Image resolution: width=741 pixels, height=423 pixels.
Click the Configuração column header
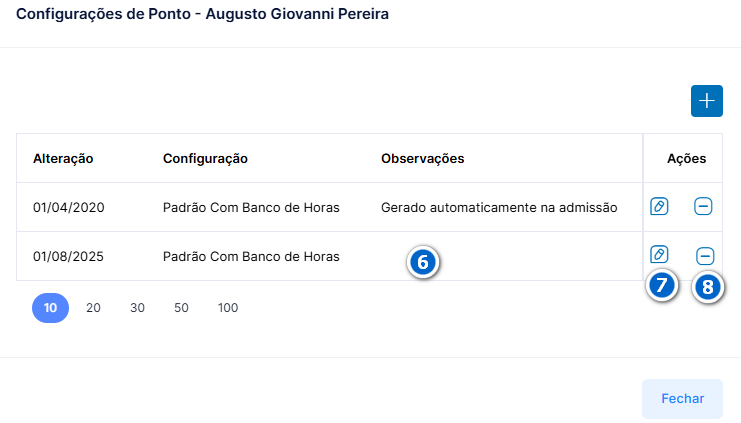click(205, 158)
